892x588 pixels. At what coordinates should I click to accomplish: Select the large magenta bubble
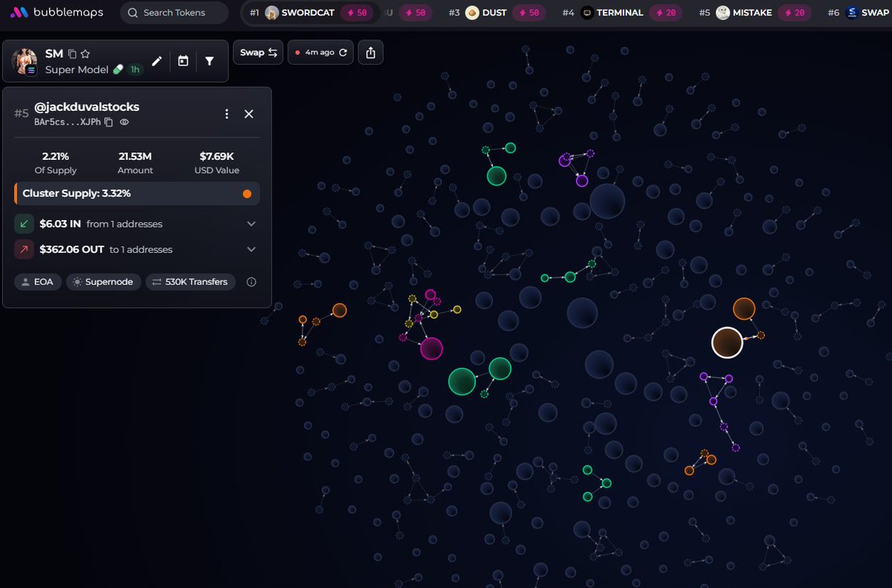point(431,349)
